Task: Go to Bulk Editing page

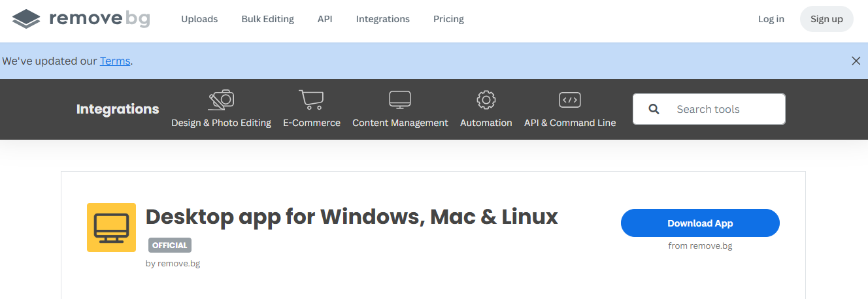Action: [267, 19]
